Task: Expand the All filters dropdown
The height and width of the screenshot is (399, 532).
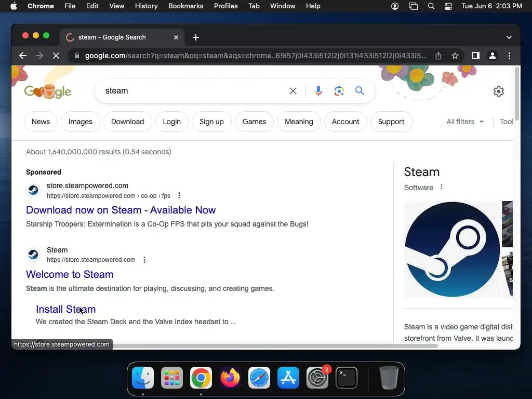Action: point(465,122)
